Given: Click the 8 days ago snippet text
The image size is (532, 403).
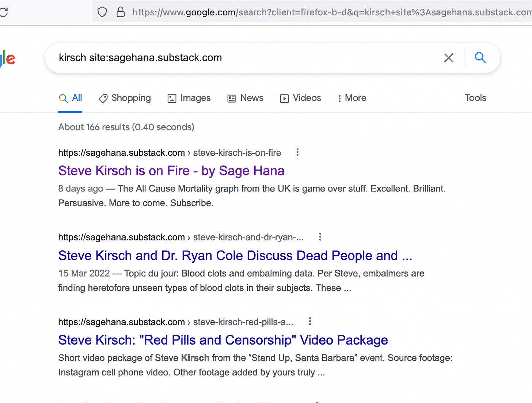Looking at the screenshot, I should pyautogui.click(x=252, y=196).
